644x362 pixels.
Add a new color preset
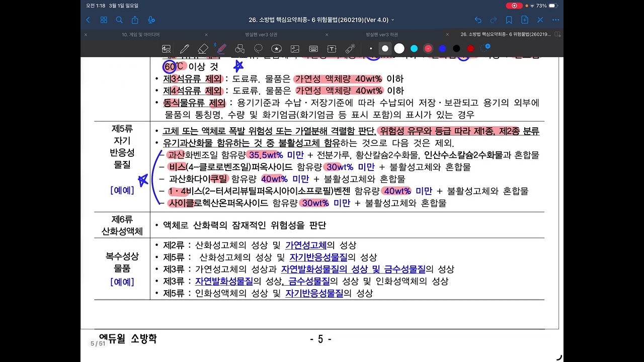(486, 48)
